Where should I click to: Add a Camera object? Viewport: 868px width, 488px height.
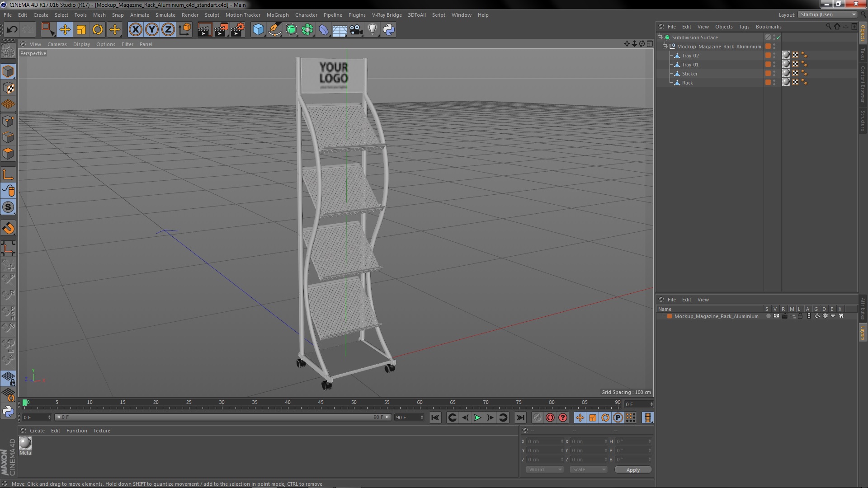point(356,30)
